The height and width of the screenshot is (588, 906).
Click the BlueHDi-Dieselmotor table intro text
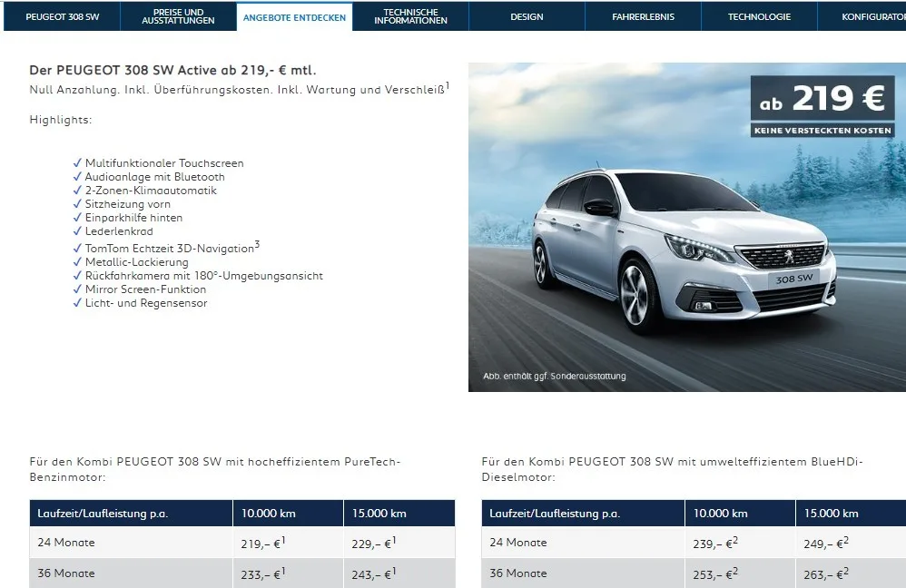pos(672,469)
